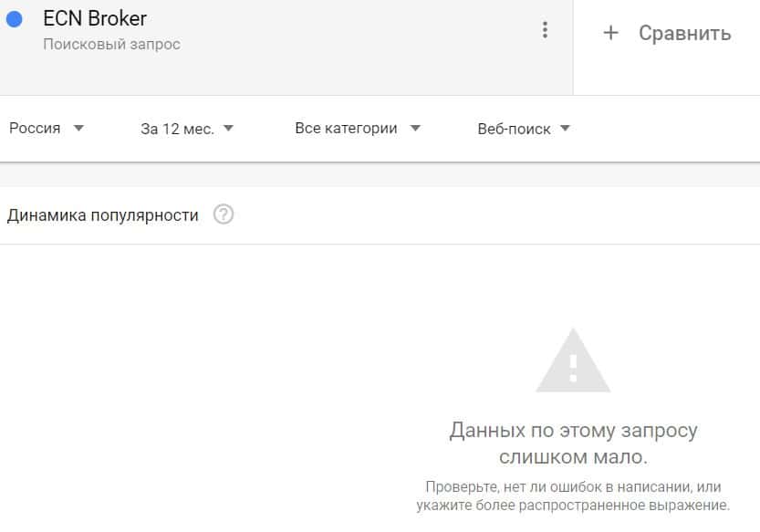Image resolution: width=760 pixels, height=532 pixels.
Task: Expand the За 12 мес. period dropdown
Action: coord(187,129)
